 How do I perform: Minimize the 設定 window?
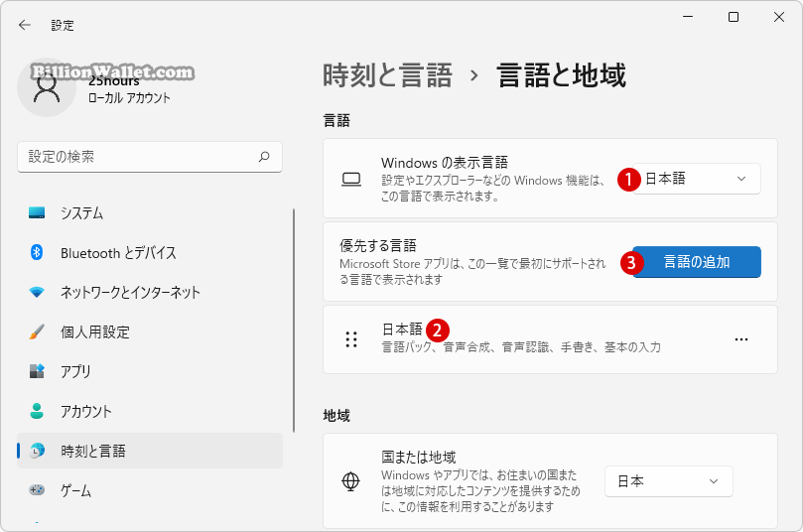pos(688,17)
